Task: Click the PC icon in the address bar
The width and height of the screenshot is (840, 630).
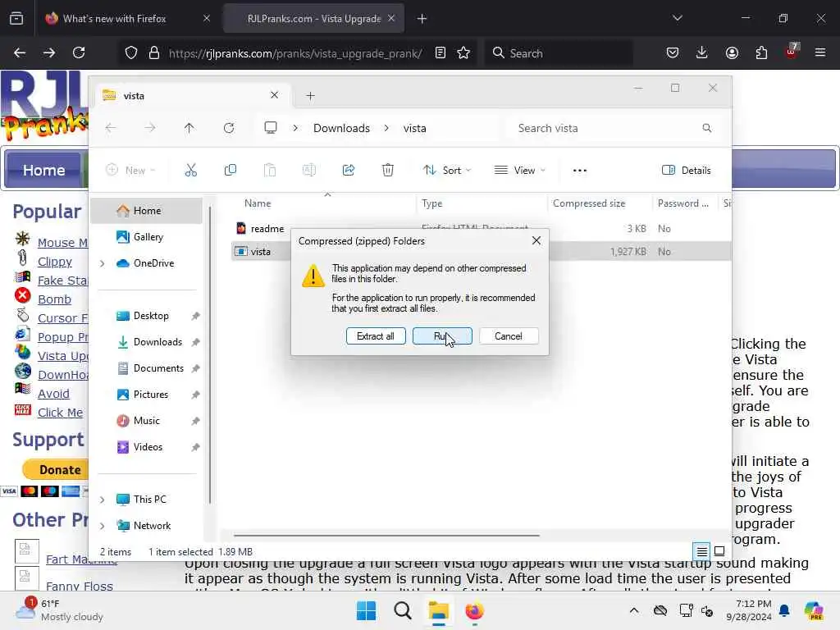Action: tap(271, 128)
